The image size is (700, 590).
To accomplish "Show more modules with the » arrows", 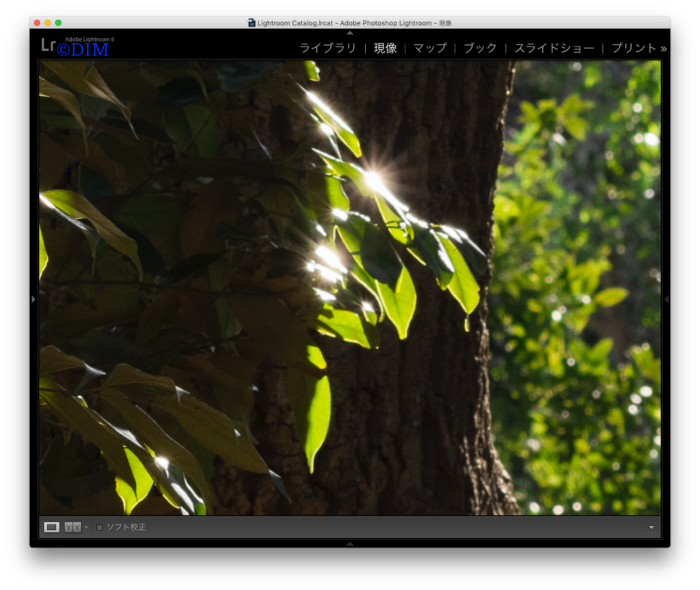I will click(664, 49).
